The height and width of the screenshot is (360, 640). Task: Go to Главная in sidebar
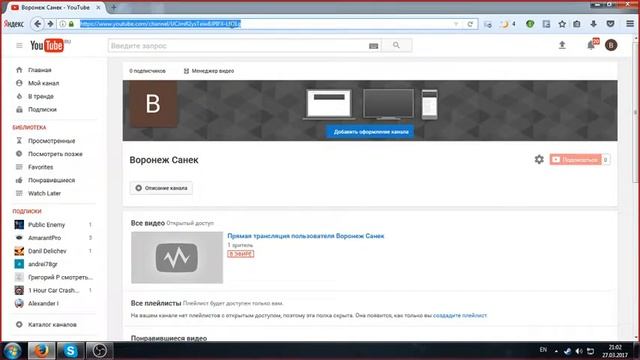pyautogui.click(x=40, y=70)
